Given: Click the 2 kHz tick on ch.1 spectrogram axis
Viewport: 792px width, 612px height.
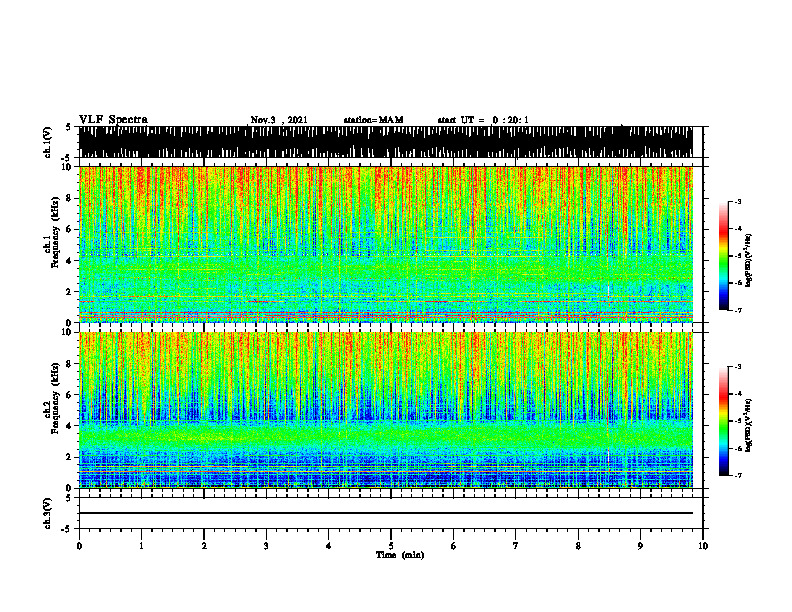Looking at the screenshot, I should coord(70,291).
